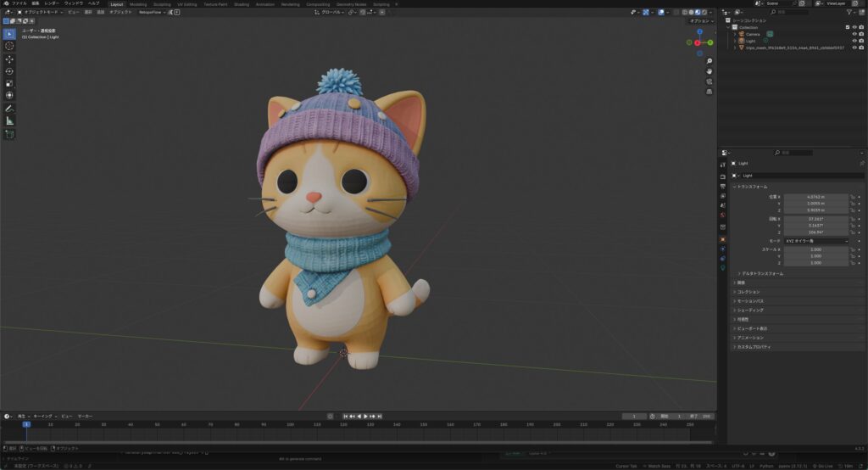Open the レンダー menu in the top bar
Viewport: 868px width, 470px height.
pos(52,3)
